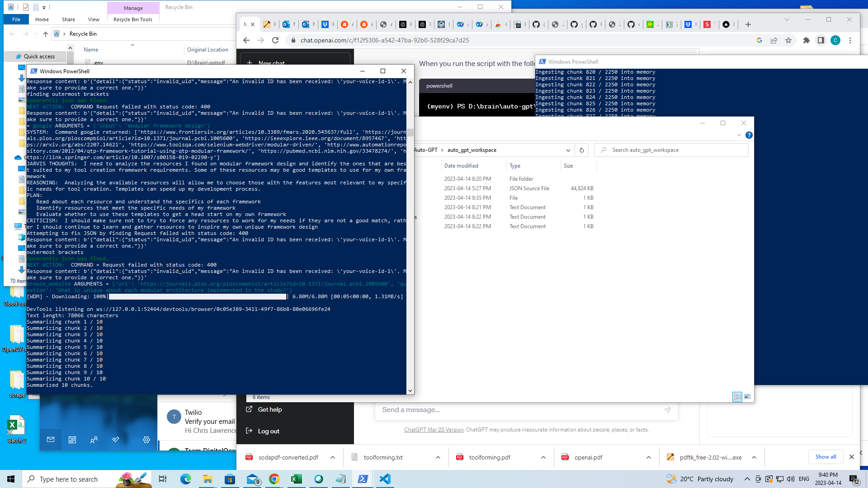Collapse the sodapdf-converted.pdf download chevron
This screenshot has width=868, height=488.
[333, 457]
